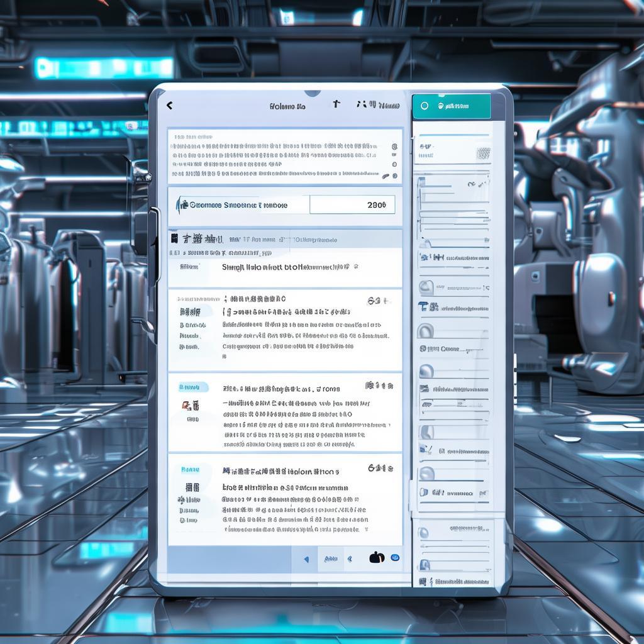The image size is (644, 644).
Task: Click the cyan label in the bottom card
Action: (x=190, y=469)
